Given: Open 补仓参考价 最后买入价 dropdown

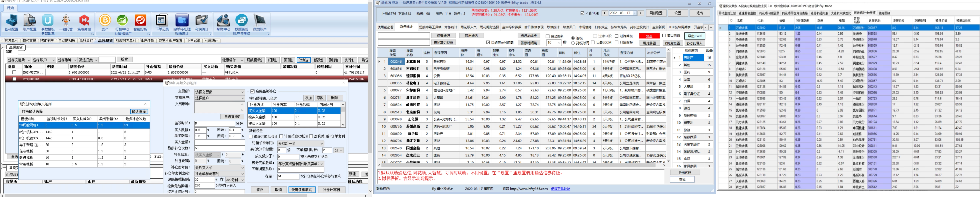Looking at the screenshot, I should pyautogui.click(x=219, y=167).
